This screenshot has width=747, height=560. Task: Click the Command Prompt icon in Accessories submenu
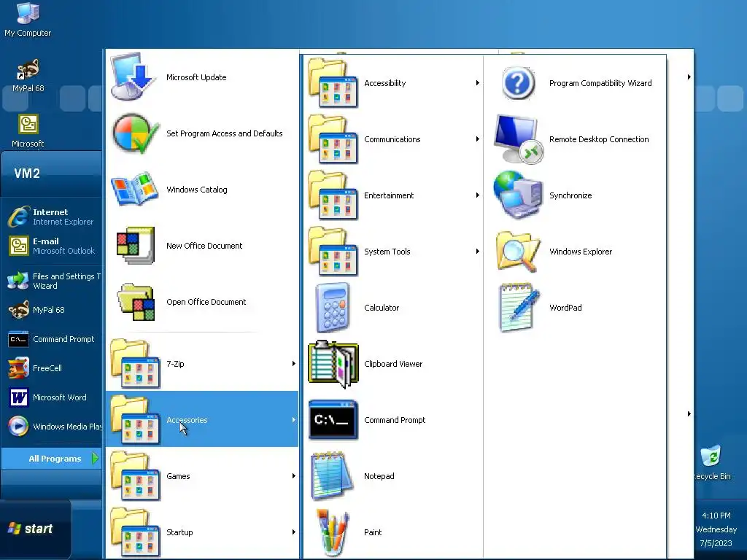pos(333,419)
